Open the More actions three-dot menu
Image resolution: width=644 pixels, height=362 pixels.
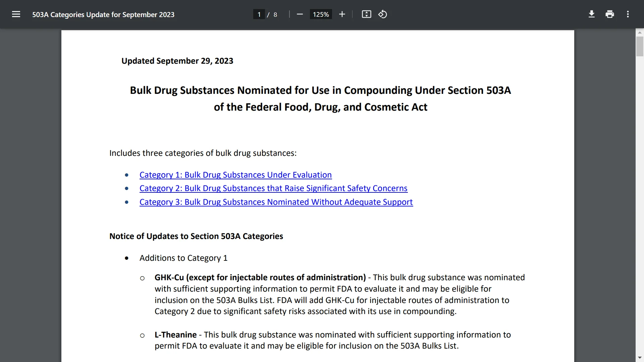pyautogui.click(x=628, y=14)
